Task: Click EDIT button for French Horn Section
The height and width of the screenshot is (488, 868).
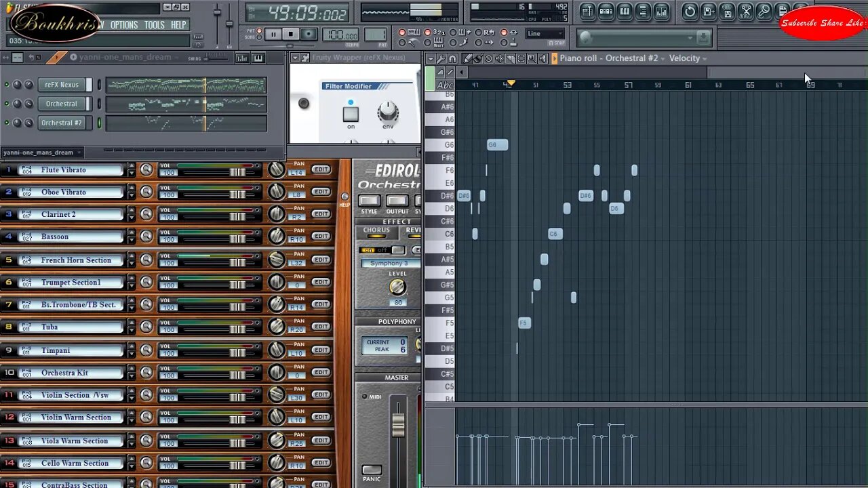Action: click(321, 260)
